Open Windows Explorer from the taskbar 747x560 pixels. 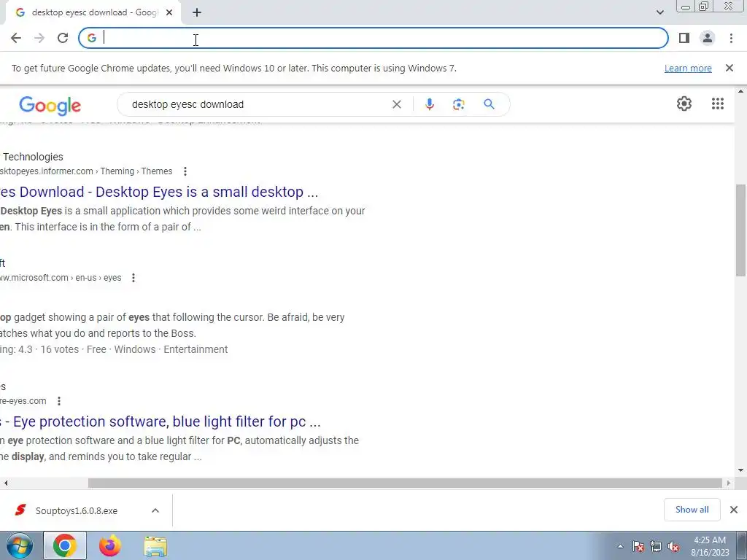(155, 546)
